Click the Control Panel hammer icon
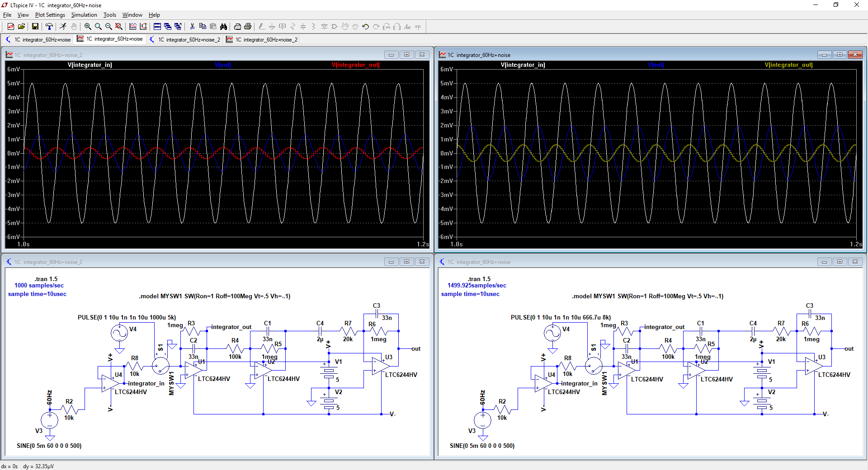The image size is (868, 470). (49, 27)
